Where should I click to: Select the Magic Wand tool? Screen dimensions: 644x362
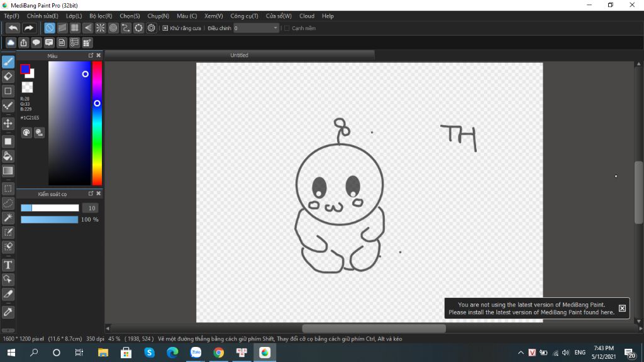pos(8,217)
